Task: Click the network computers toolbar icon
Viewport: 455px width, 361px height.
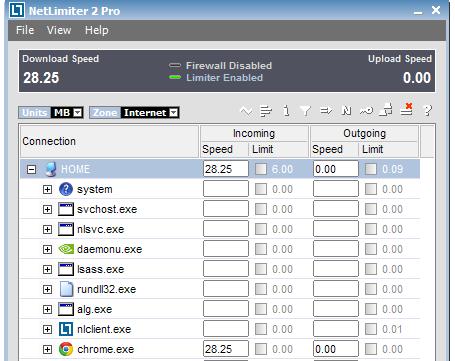Action: [x=386, y=110]
